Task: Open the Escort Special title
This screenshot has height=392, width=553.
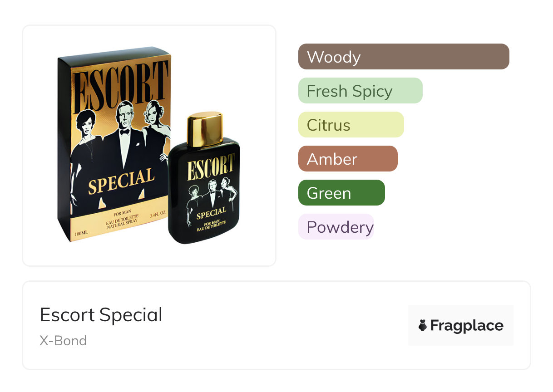Action: [x=101, y=315]
